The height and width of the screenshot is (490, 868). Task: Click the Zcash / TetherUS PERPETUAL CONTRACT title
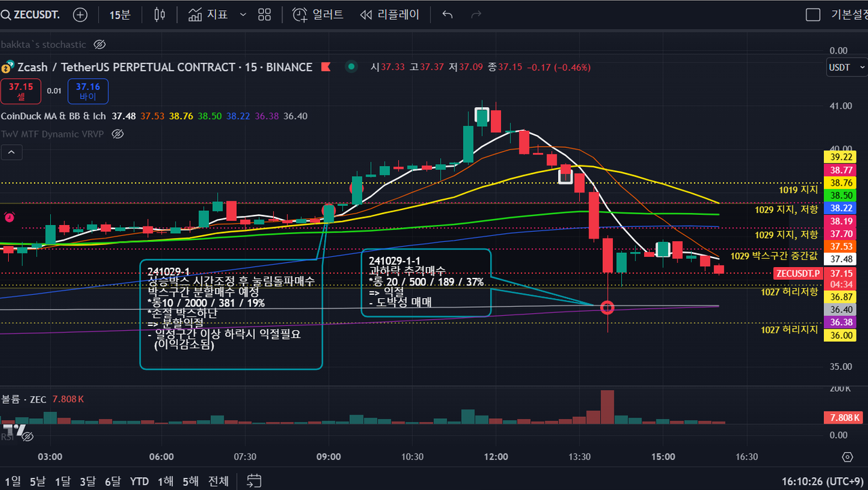click(x=165, y=67)
